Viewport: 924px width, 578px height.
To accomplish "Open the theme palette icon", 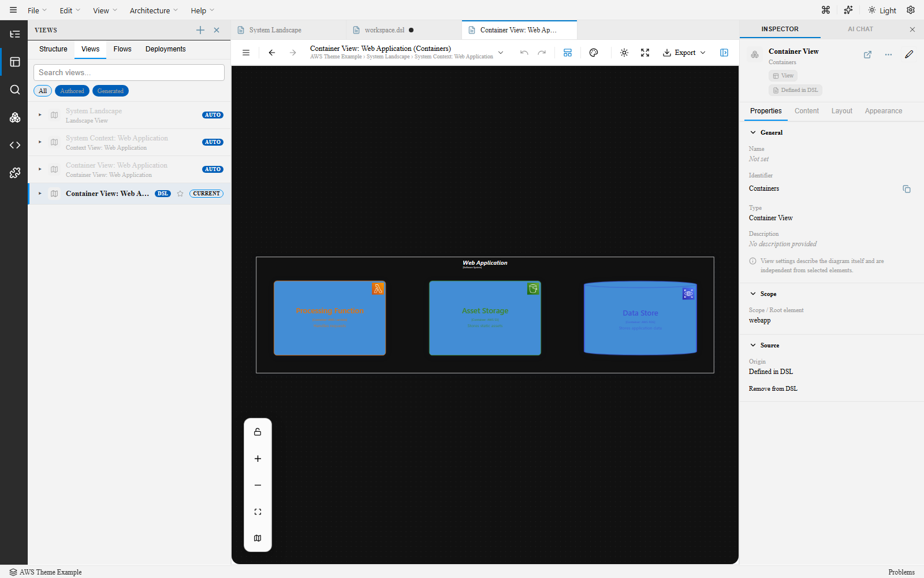I will [594, 53].
